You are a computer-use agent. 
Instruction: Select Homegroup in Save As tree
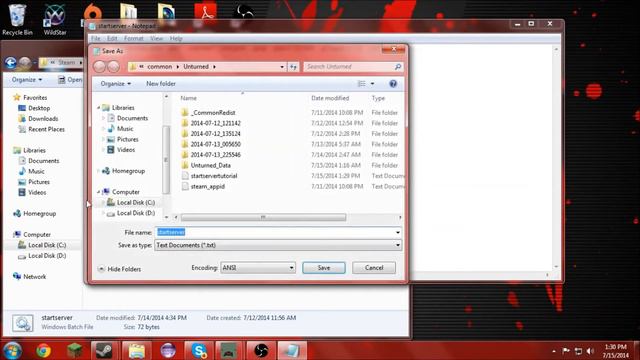(x=123, y=171)
